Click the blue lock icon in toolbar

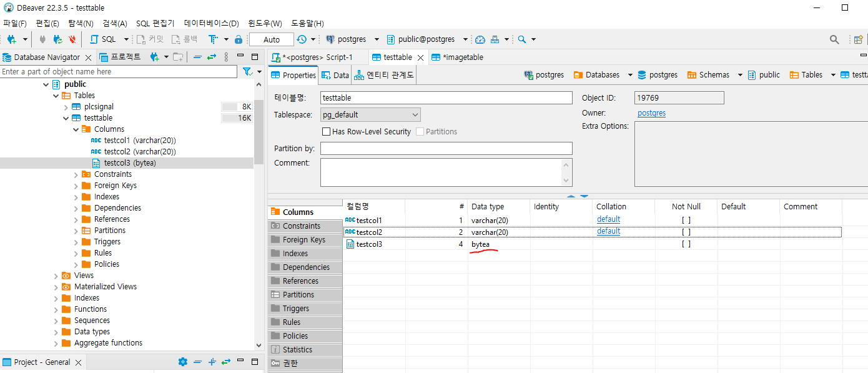pos(238,39)
